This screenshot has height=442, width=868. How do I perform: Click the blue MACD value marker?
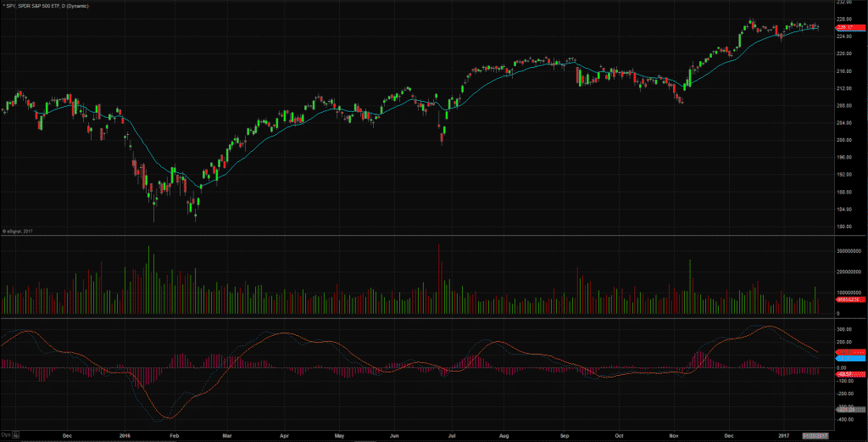click(x=850, y=359)
